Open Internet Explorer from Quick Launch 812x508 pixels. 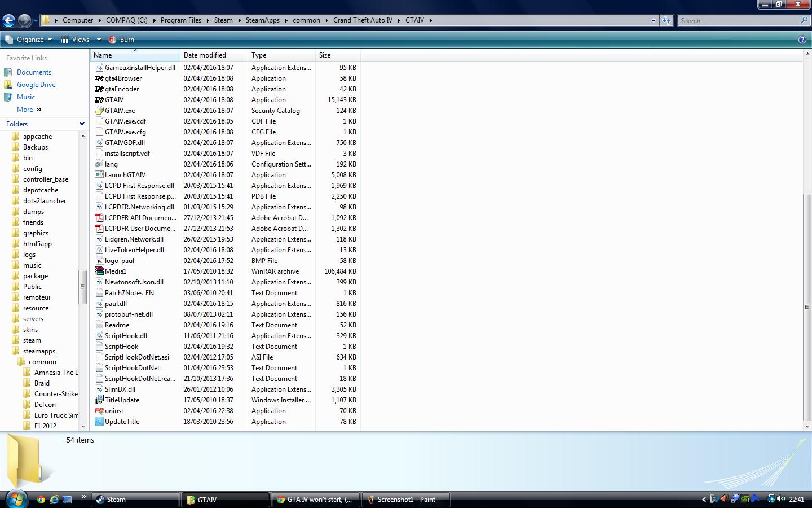click(54, 500)
